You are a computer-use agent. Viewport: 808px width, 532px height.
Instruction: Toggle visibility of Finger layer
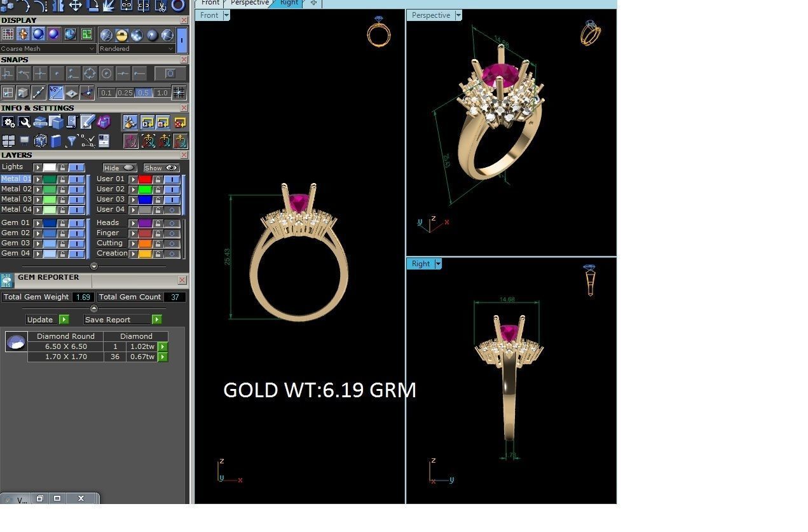tap(172, 233)
